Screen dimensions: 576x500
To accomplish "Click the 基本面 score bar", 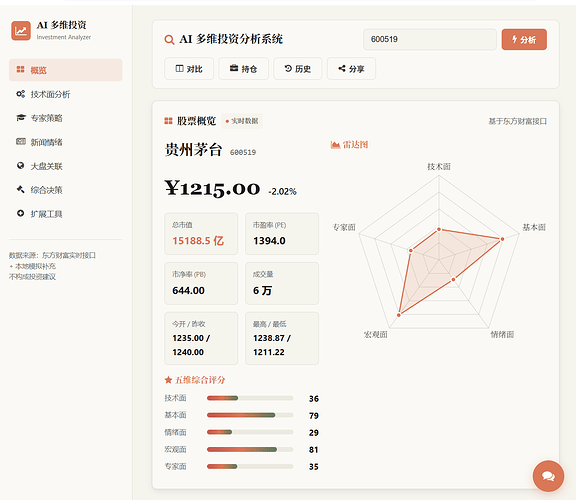I will tap(250, 415).
